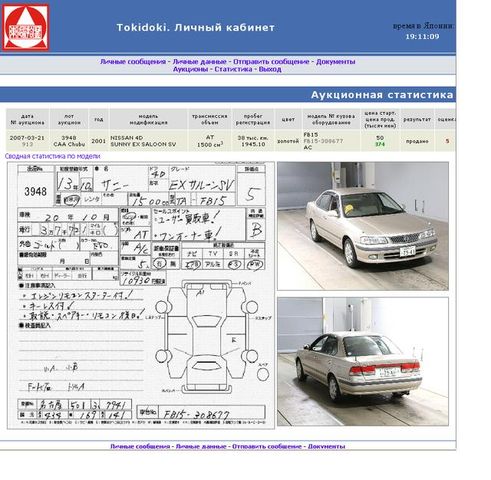Select grade cell 5 in оценка column

pos(447,141)
